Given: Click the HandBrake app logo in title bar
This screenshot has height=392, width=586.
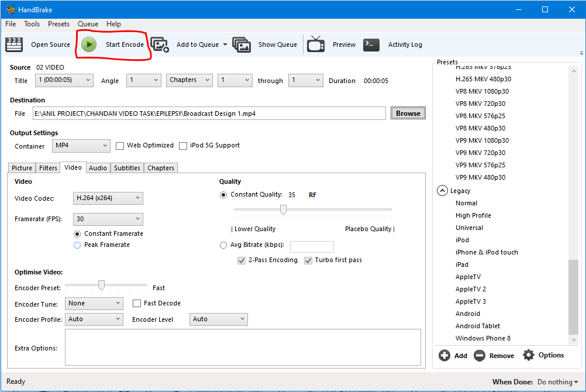Looking at the screenshot, I should [x=11, y=9].
